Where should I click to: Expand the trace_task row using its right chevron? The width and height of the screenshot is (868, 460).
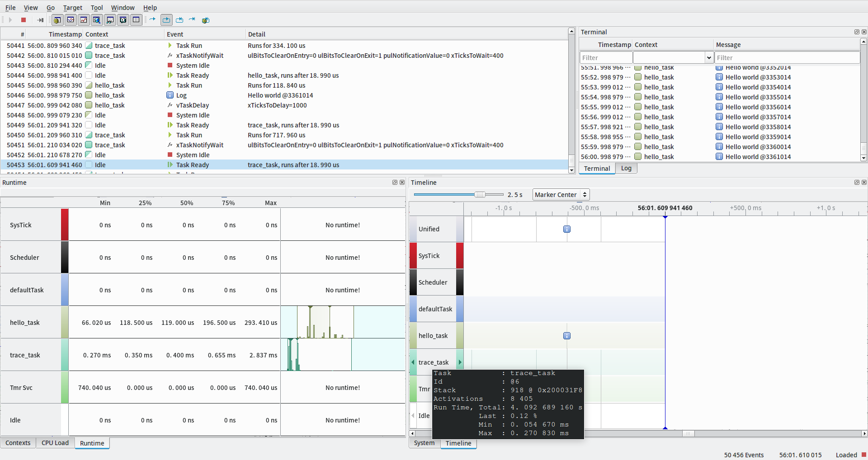coord(460,361)
